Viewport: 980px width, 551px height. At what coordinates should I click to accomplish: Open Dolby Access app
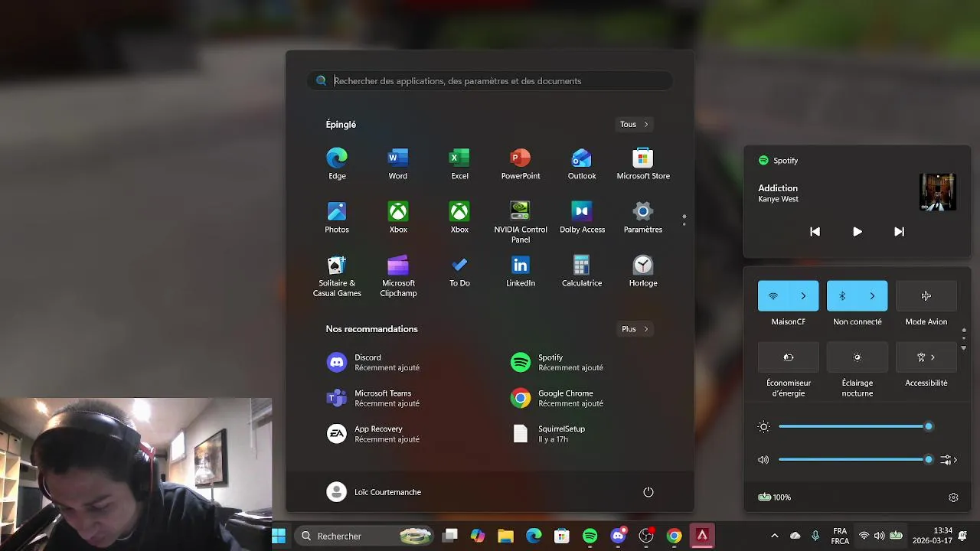click(x=582, y=218)
